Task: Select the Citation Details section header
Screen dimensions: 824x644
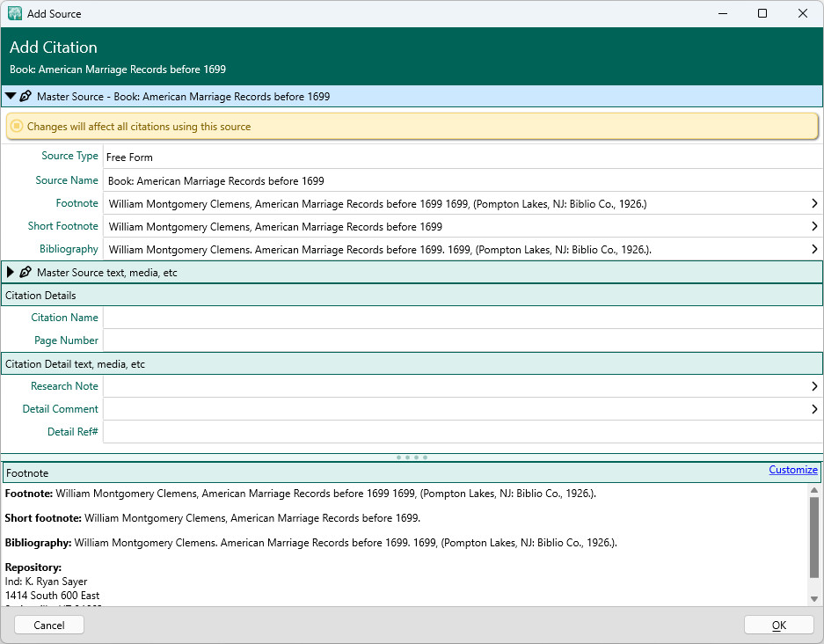Action: tap(412, 295)
